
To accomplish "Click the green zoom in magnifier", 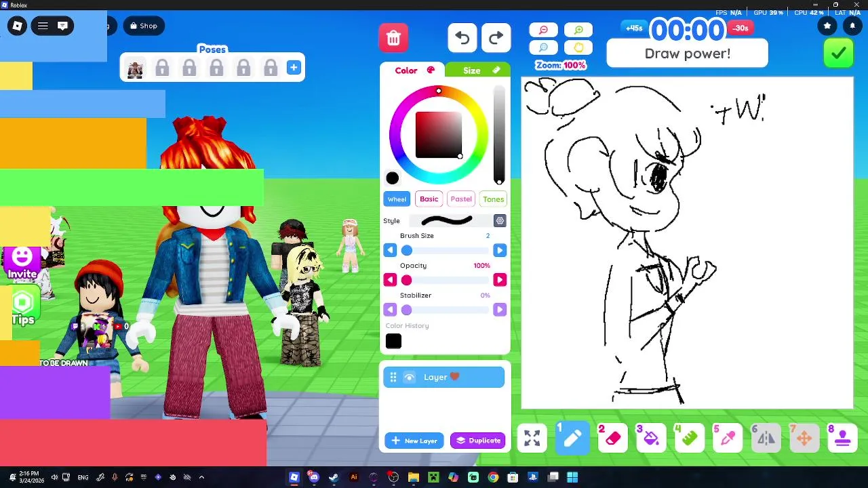I will point(578,30).
